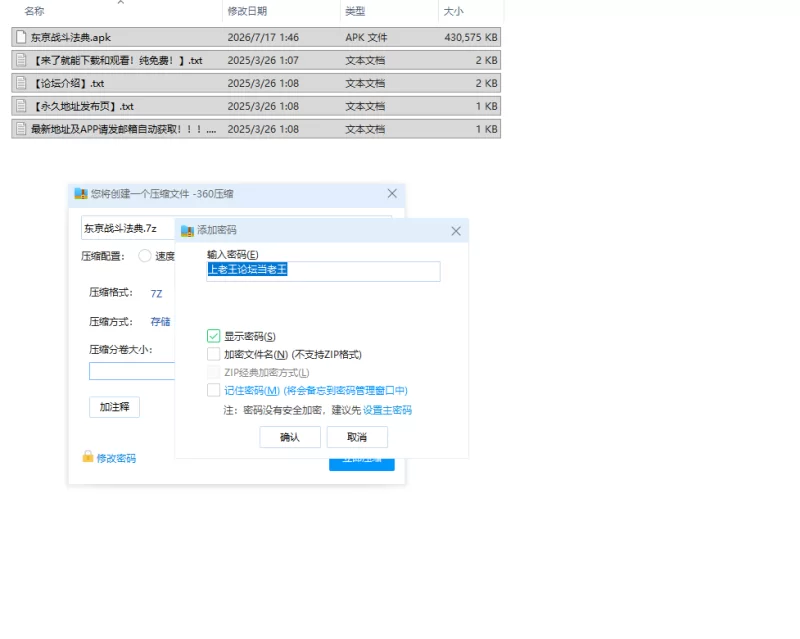Sort files by 大小 column header
The height and width of the screenshot is (639, 800).
point(453,11)
